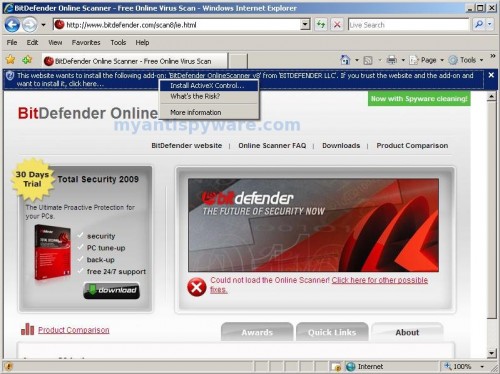Click the red error X icon
Screen dimensions: 500x374
[196, 287]
